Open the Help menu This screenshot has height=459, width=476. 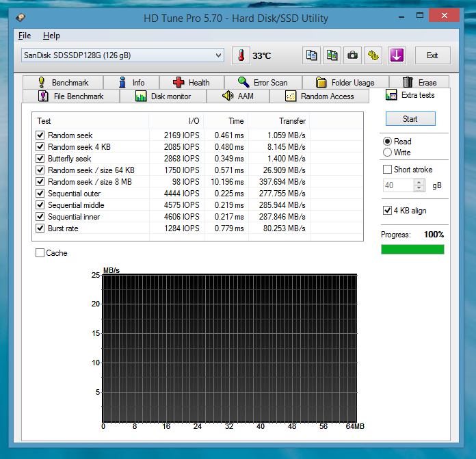(x=51, y=36)
